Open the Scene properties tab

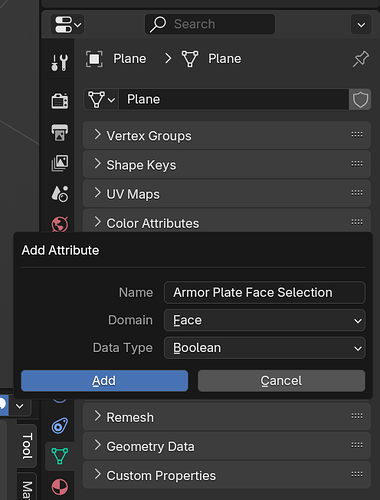point(60,194)
